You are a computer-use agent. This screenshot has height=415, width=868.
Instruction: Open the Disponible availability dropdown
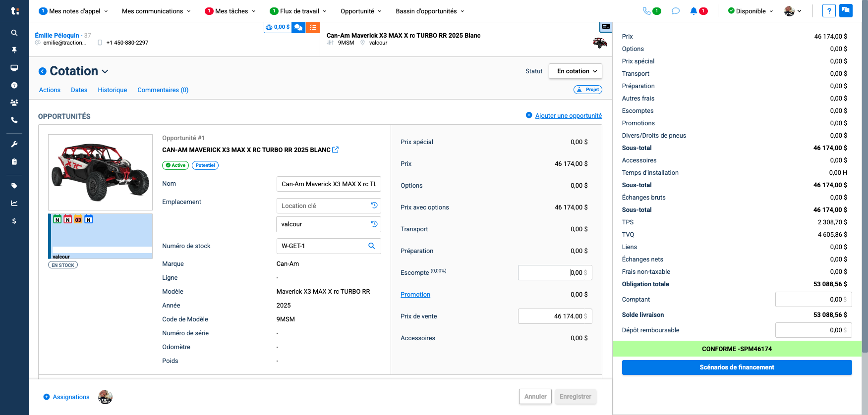tap(751, 11)
